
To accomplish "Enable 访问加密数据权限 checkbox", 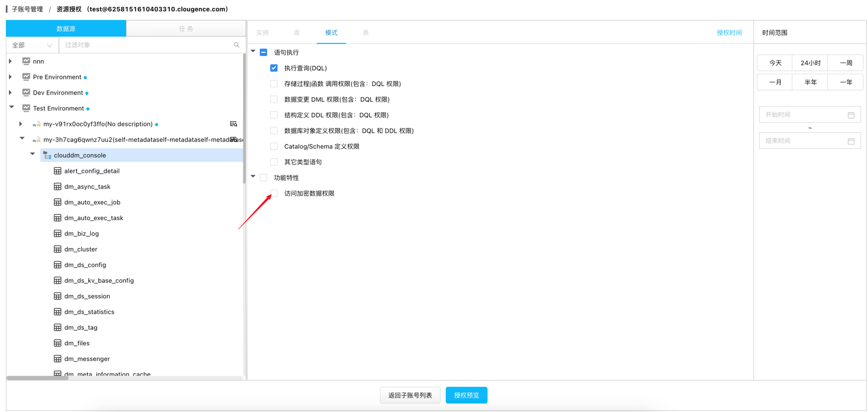I will (x=274, y=193).
